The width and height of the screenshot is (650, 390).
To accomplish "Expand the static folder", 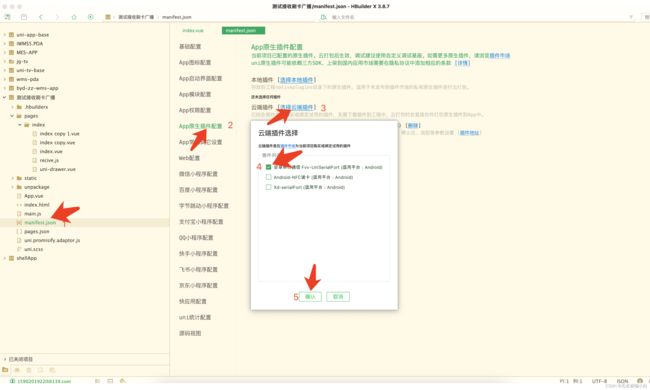I will click(x=12, y=178).
